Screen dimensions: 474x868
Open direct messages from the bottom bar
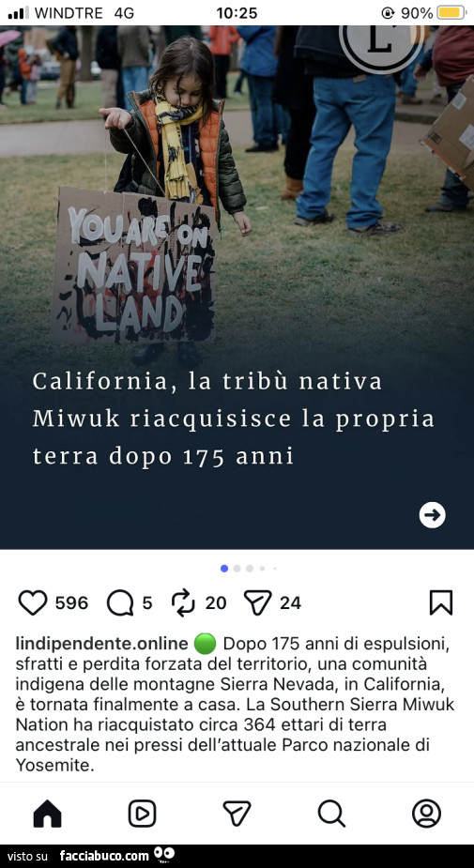(237, 814)
